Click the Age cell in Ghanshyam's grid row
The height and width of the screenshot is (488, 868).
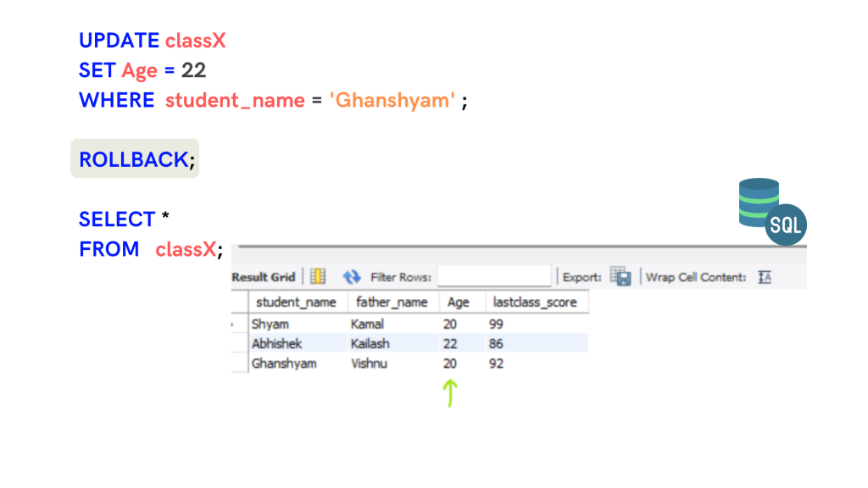(462, 363)
